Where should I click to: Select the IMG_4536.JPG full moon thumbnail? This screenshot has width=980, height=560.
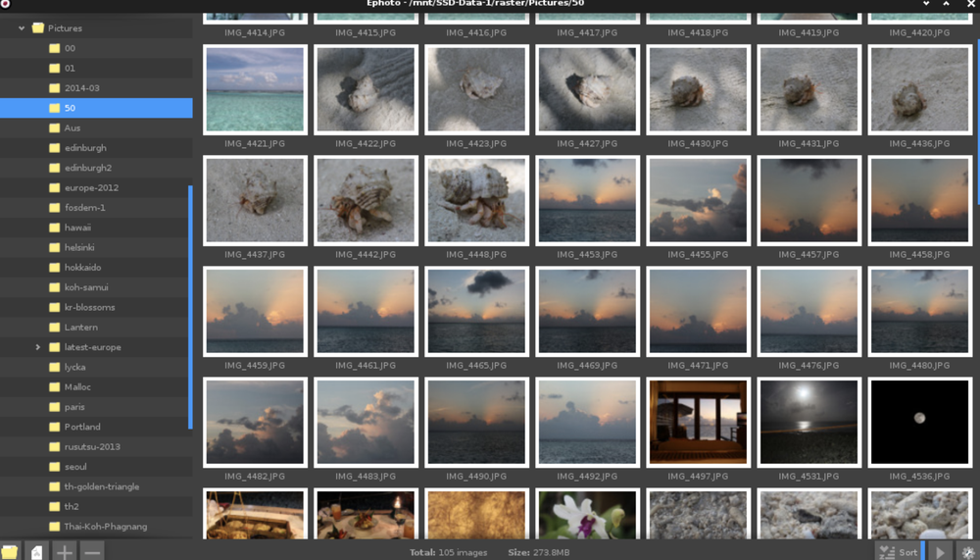919,422
